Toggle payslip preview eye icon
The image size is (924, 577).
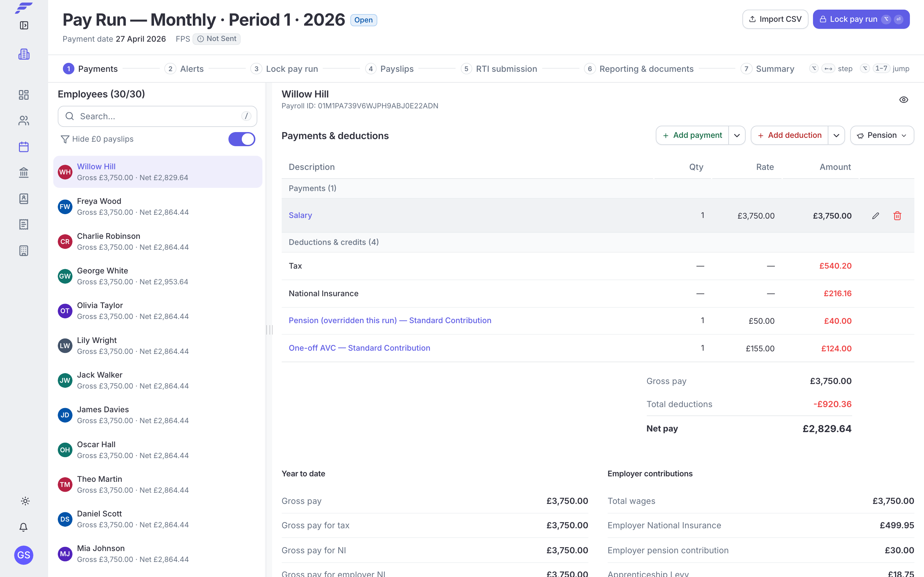pyautogui.click(x=903, y=100)
